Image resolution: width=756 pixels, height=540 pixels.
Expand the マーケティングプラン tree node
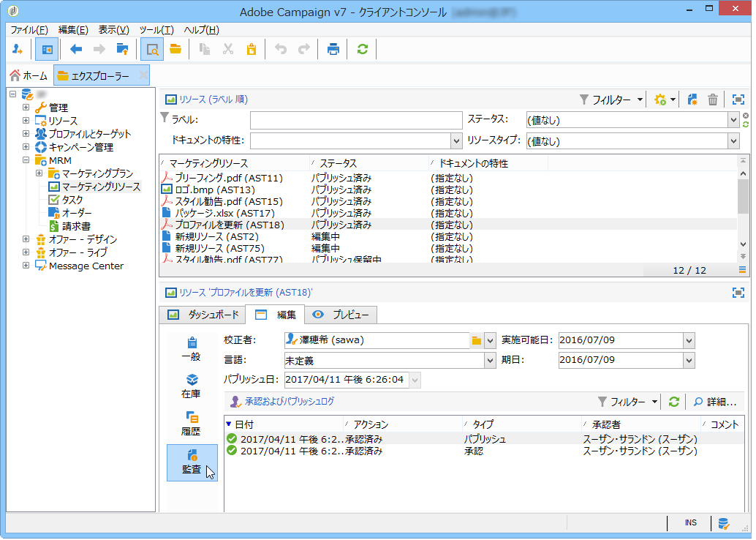[39, 173]
